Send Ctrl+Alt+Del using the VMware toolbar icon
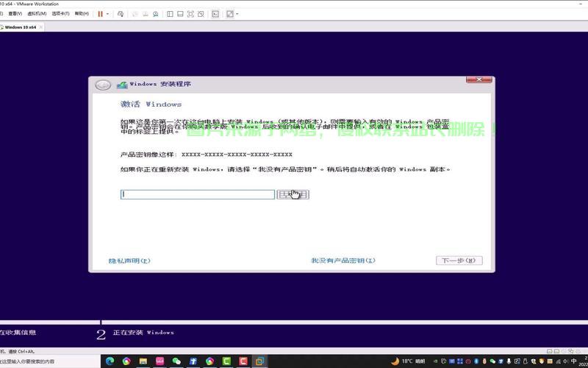Image resolution: width=588 pixels, height=368 pixels. pyautogui.click(x=121, y=14)
